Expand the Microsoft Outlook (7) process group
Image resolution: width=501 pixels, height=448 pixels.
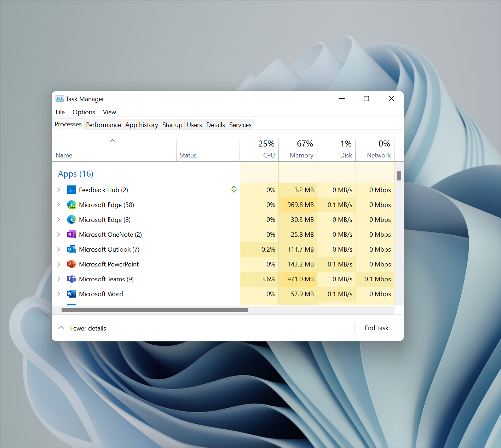point(59,249)
